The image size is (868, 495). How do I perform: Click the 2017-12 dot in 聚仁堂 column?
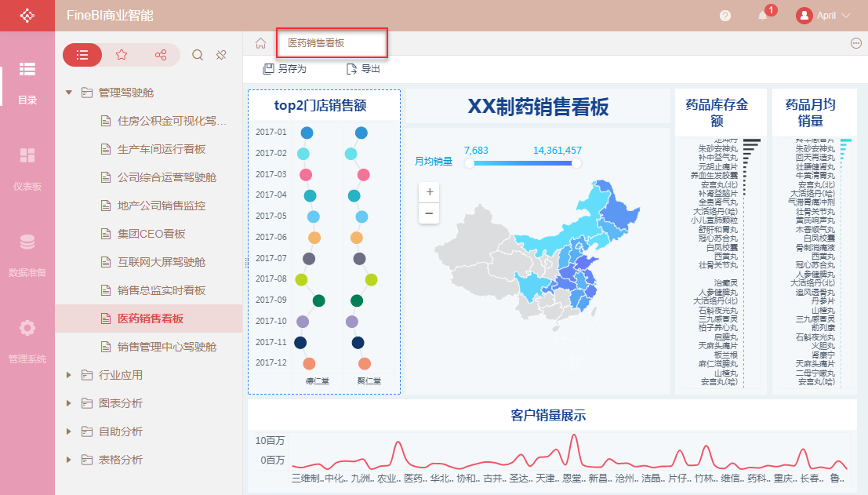[x=365, y=364]
